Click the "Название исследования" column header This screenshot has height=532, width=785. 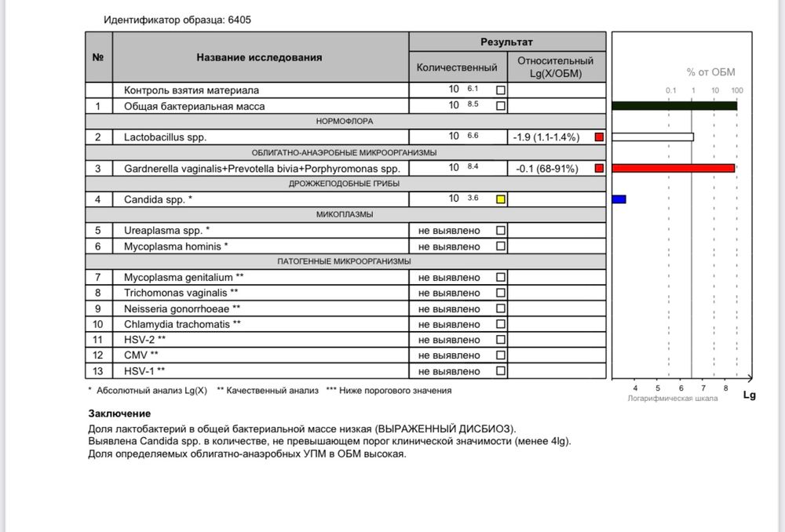tap(259, 57)
